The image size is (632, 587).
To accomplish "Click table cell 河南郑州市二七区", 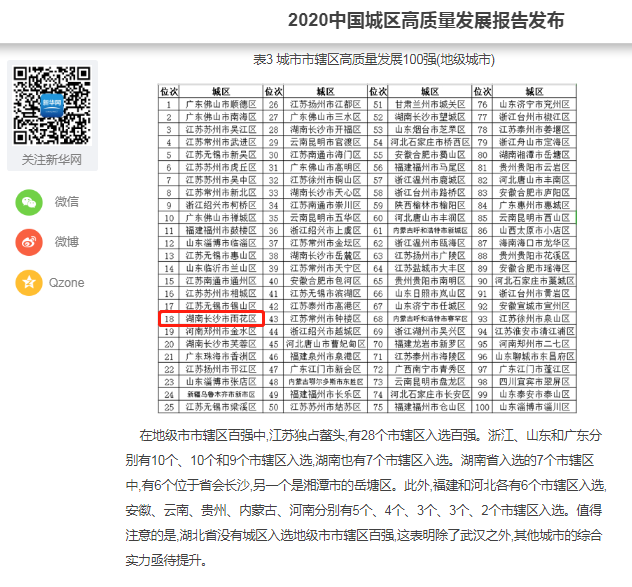I will [534, 344].
